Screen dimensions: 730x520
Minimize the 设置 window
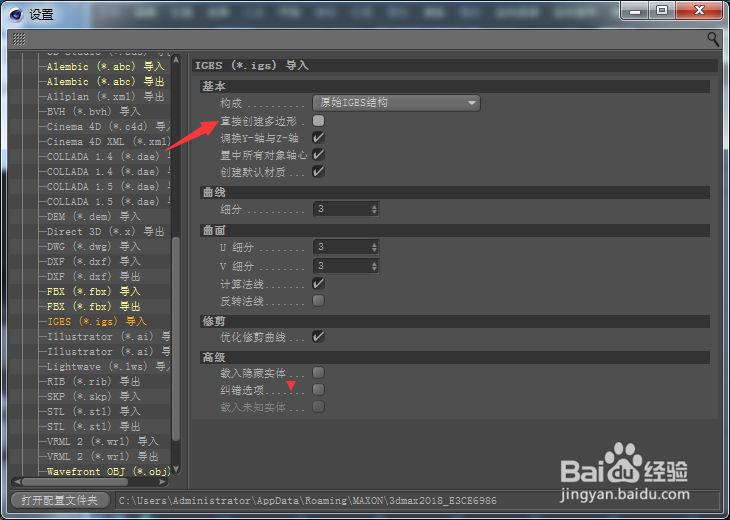click(x=635, y=11)
